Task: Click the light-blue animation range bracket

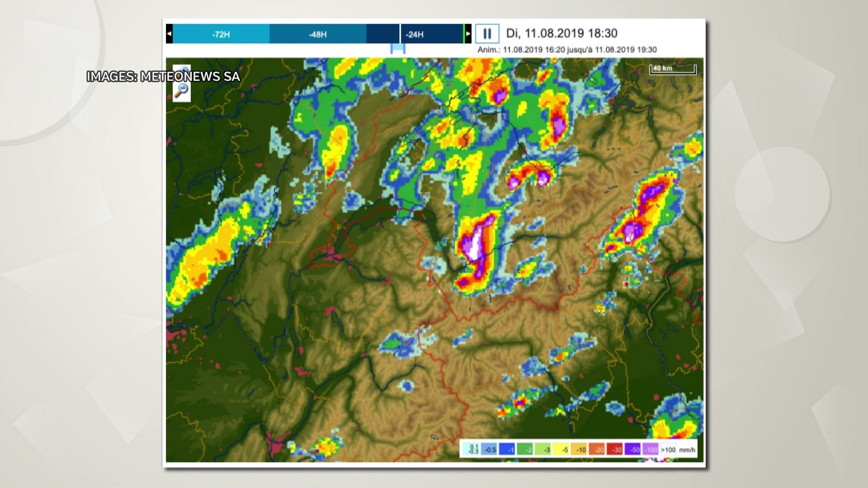Action: pos(398,49)
